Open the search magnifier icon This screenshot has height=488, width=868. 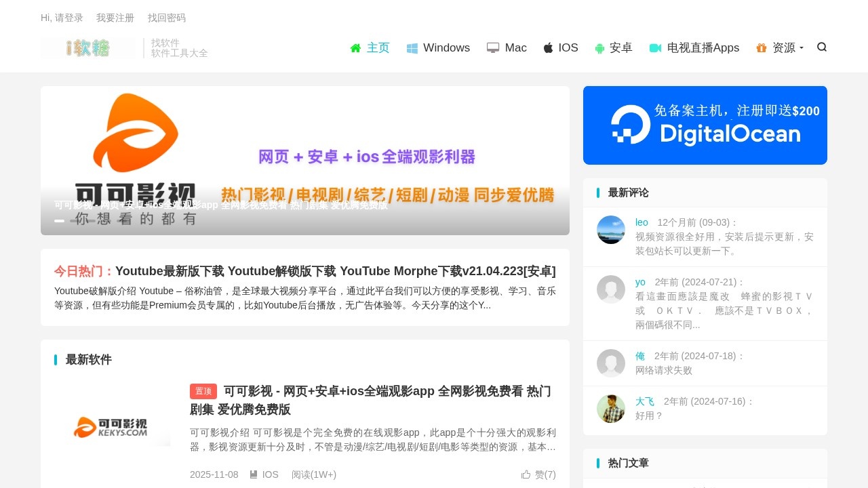point(822,47)
